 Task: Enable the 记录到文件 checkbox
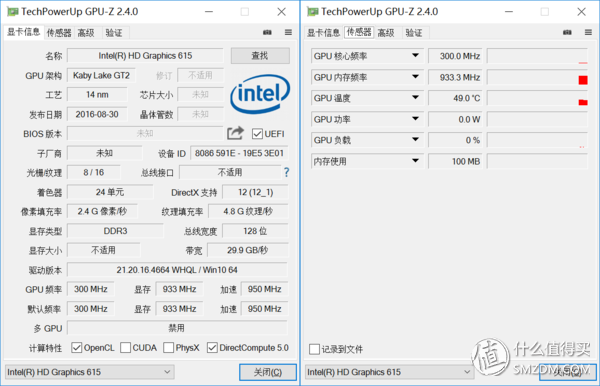(x=314, y=349)
